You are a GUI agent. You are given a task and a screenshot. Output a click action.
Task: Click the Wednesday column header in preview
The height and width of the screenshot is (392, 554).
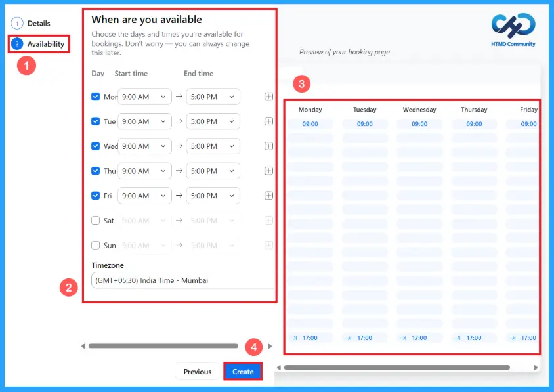pos(419,110)
